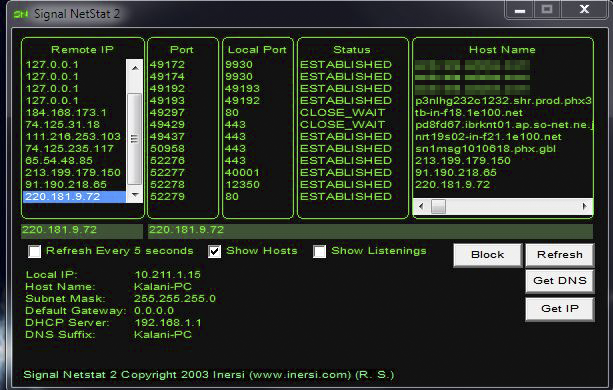The image size is (613, 390).
Task: Select remote IP 111.216.253.103
Action: pos(73,137)
